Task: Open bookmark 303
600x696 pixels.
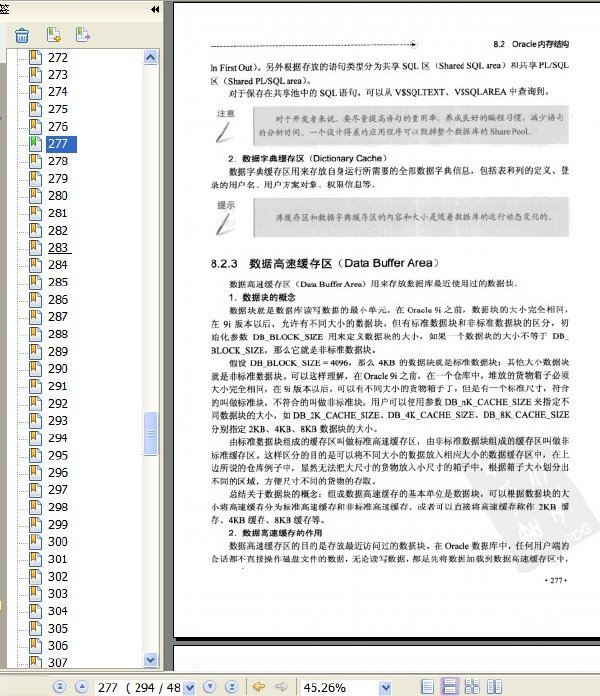Action: 58,593
